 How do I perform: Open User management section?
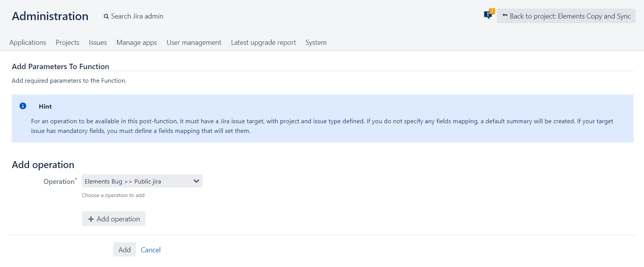point(194,43)
